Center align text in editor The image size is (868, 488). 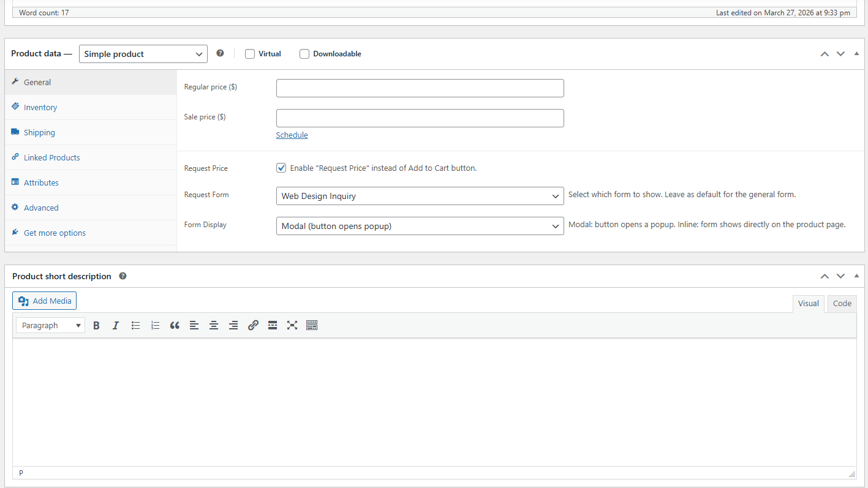point(214,326)
